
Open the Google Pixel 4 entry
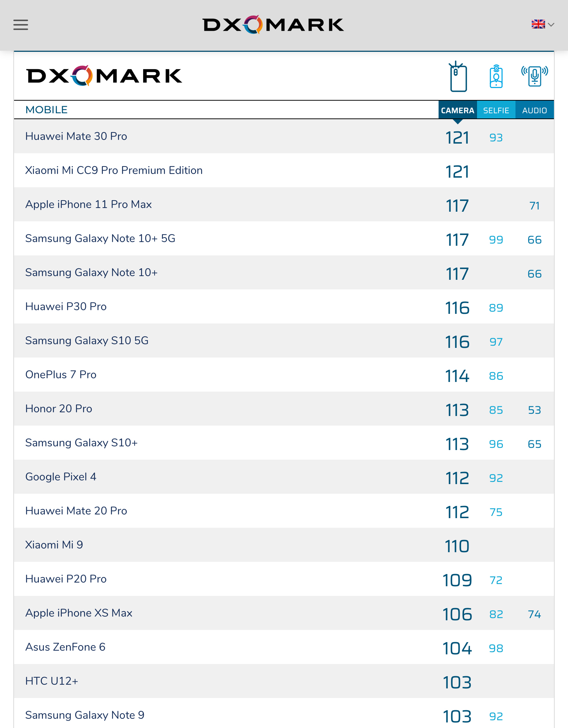[61, 477]
